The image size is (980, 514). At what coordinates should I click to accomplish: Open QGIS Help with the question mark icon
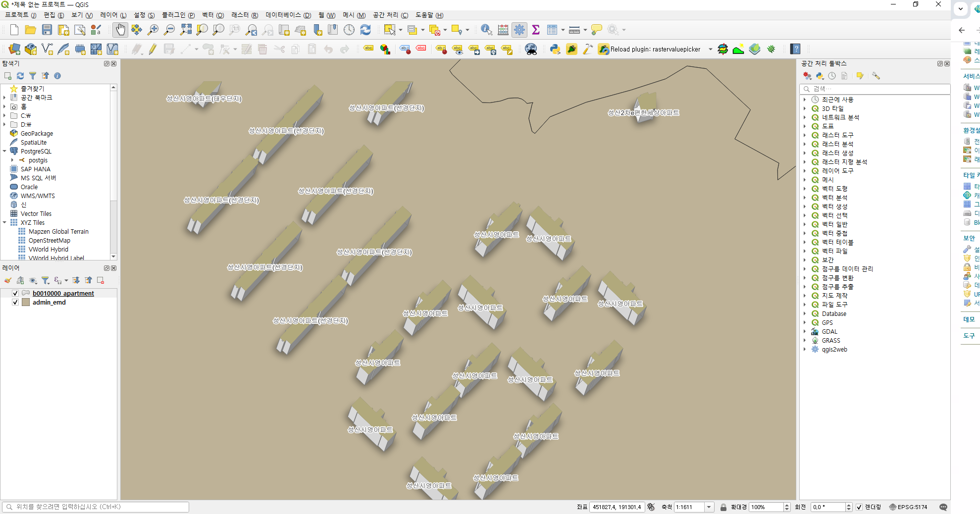(796, 49)
